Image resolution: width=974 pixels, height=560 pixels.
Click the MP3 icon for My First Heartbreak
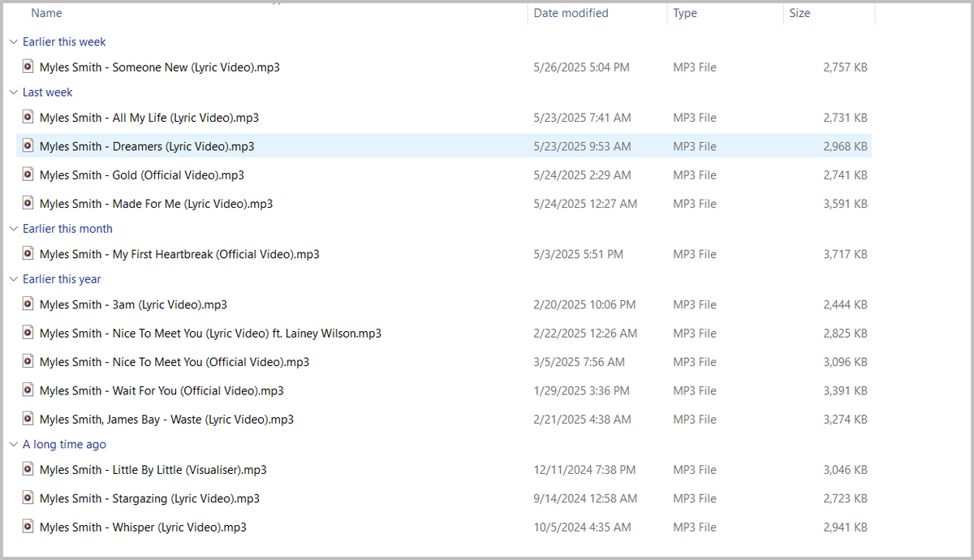(x=28, y=253)
